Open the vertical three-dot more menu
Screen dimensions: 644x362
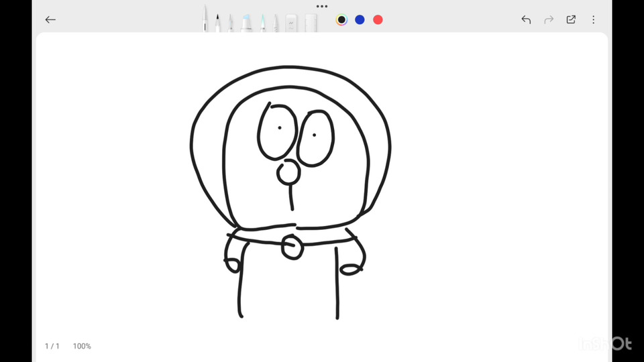point(594,19)
